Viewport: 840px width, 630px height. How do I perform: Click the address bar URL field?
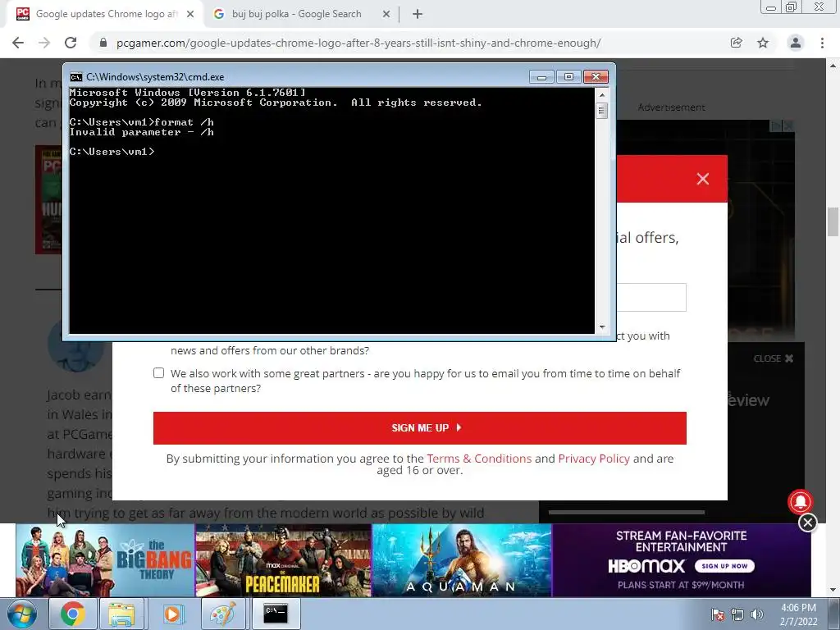click(358, 43)
